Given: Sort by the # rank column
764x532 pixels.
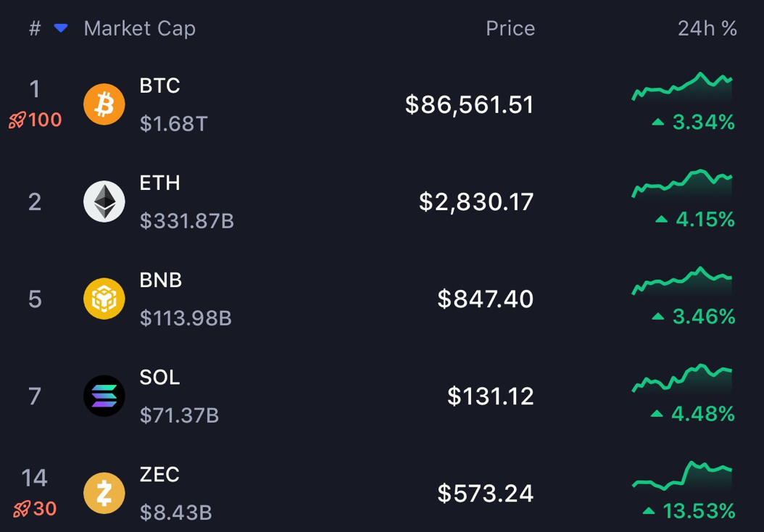Looking at the screenshot, I should coord(35,29).
